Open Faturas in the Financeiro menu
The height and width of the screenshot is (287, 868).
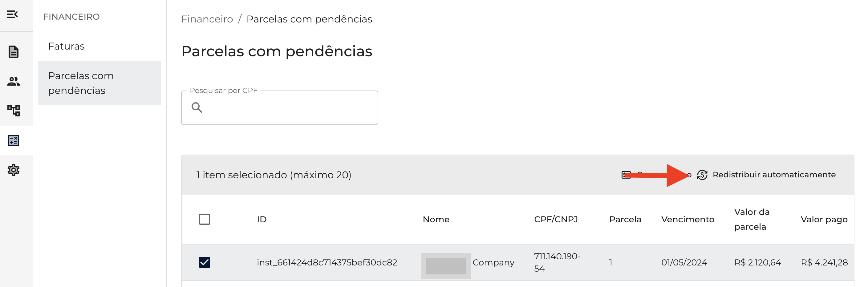pyautogui.click(x=67, y=46)
